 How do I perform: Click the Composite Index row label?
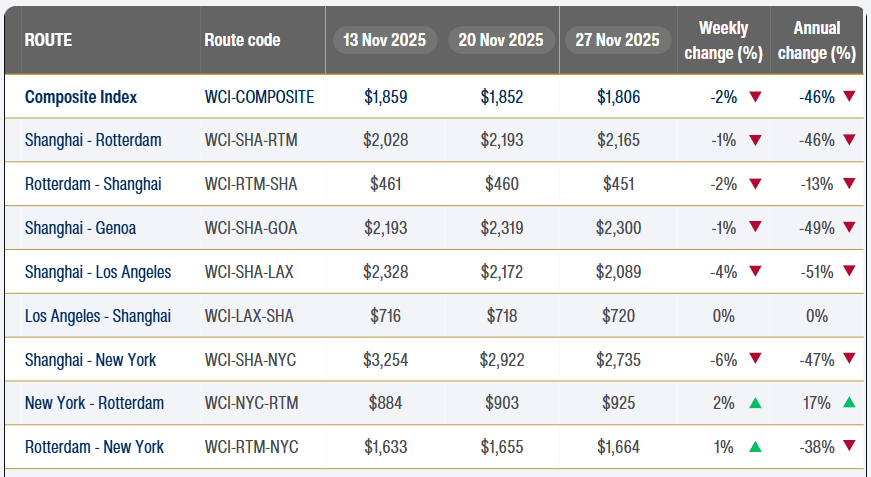(81, 97)
